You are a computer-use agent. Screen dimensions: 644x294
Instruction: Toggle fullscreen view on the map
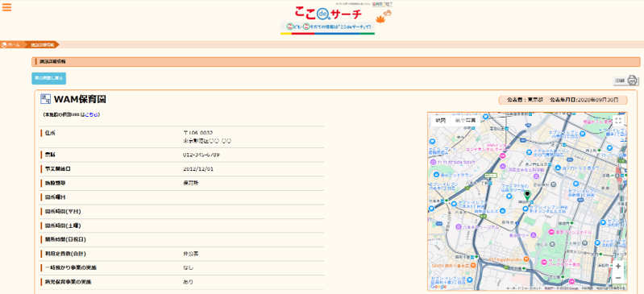(x=618, y=120)
